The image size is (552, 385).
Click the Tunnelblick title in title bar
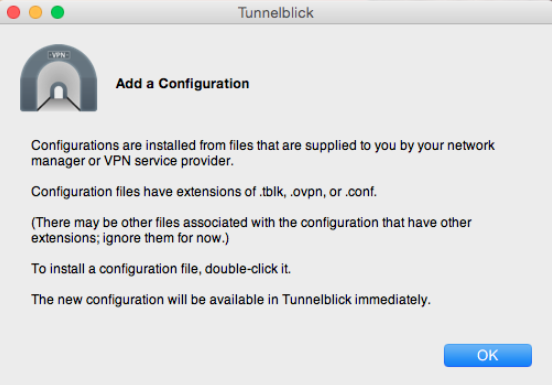[x=276, y=13]
